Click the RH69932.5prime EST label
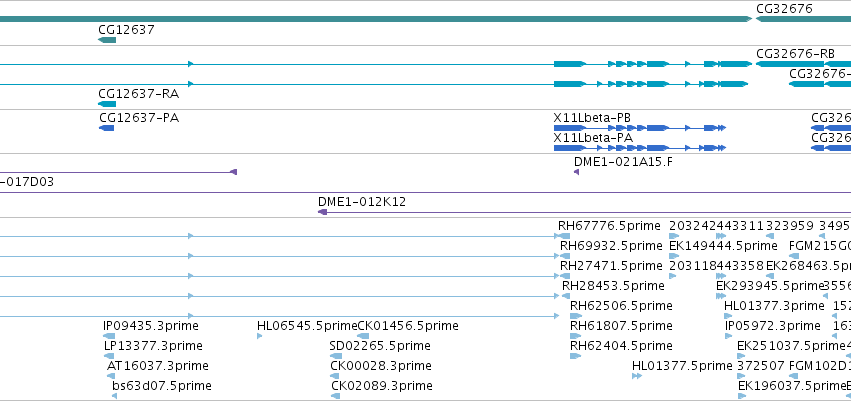 pos(611,246)
